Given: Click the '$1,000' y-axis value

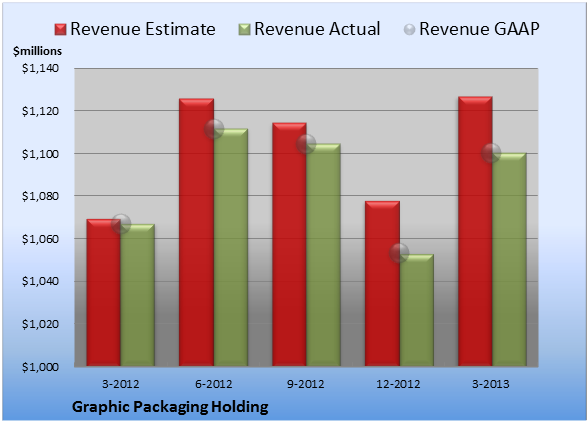Looking at the screenshot, I should (x=40, y=367).
